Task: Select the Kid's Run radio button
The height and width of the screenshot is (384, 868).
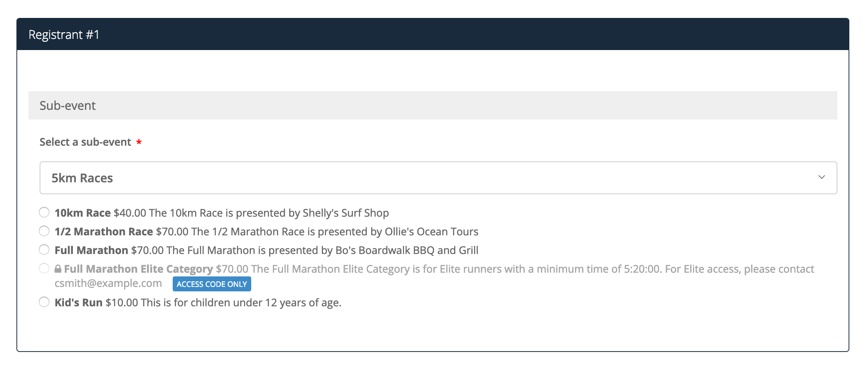Action: [x=44, y=302]
